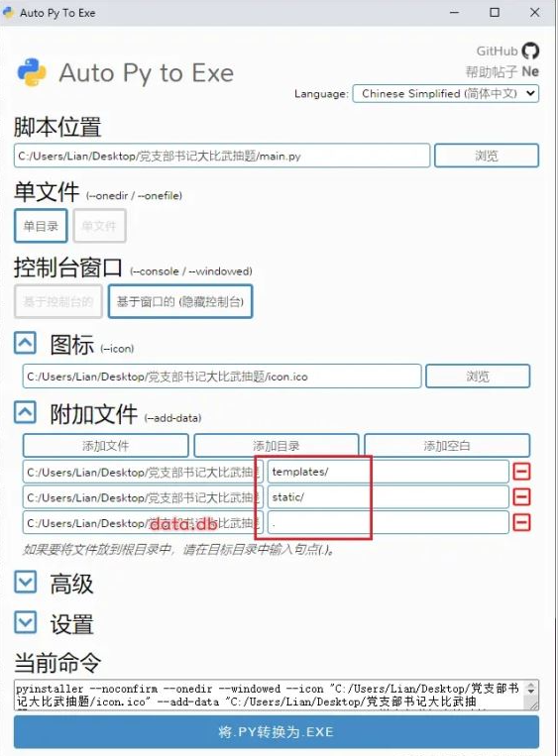
Task: Choose 基于控制台的 console option
Action: point(58,302)
